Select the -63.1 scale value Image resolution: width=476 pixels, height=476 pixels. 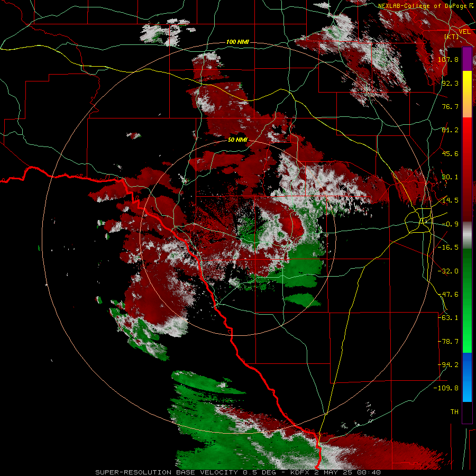448,318
